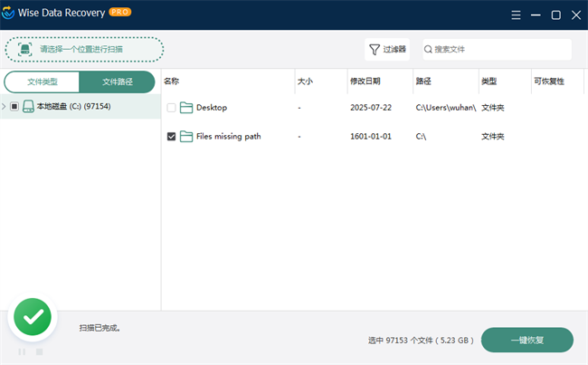The width and height of the screenshot is (588, 365).
Task: Click the filter funnel icon
Action: coord(374,49)
